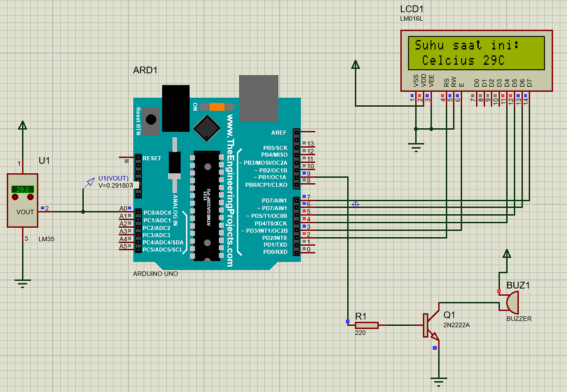This screenshot has height=392, width=567.
Task: Click the PD0/RXD pin name text
Action: pyautogui.click(x=275, y=252)
